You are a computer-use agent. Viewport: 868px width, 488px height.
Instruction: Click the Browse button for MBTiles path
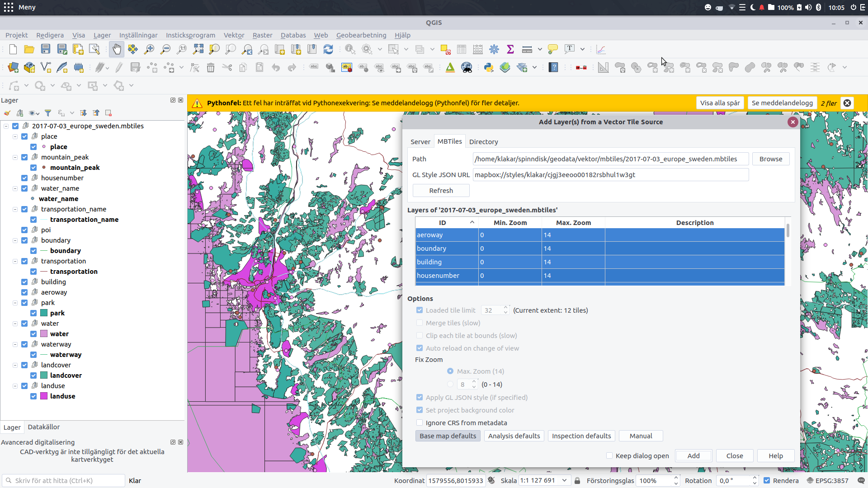click(x=771, y=159)
